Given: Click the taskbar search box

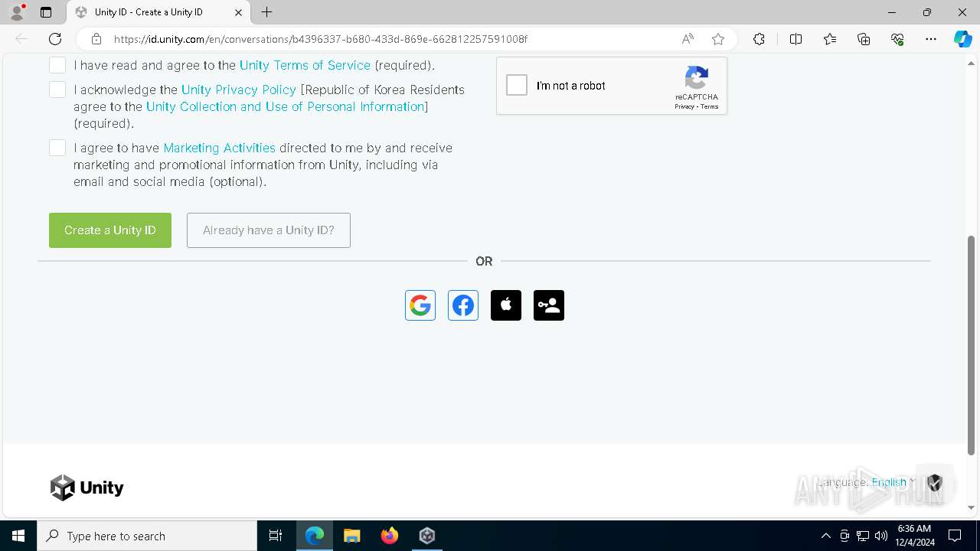Looking at the screenshot, I should 147,536.
